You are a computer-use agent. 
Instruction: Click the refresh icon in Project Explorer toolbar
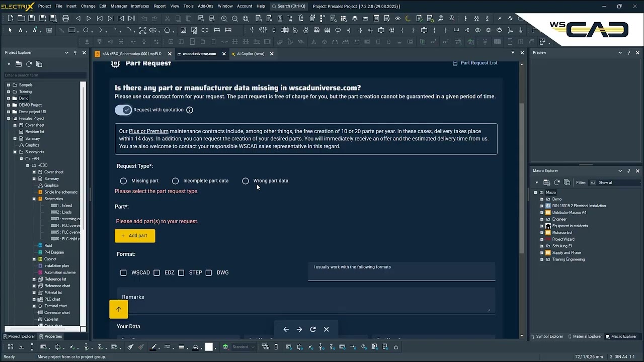pyautogui.click(x=29, y=64)
